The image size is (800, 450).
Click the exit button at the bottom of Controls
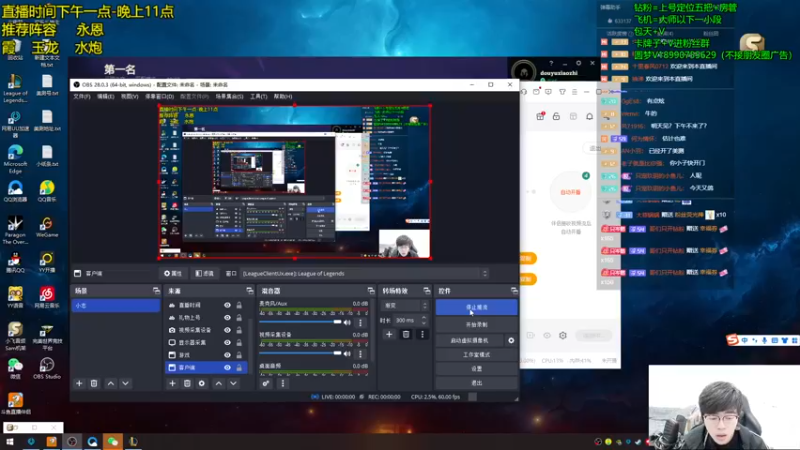point(477,383)
